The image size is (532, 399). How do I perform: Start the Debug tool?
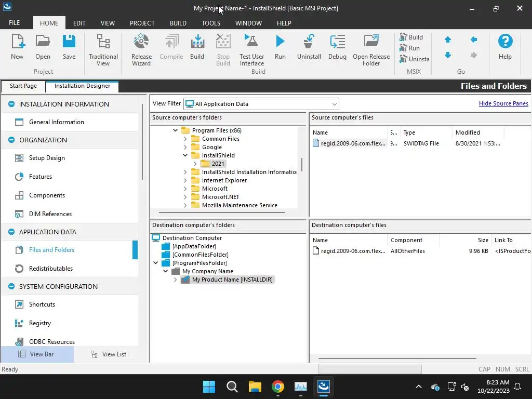pos(337,47)
